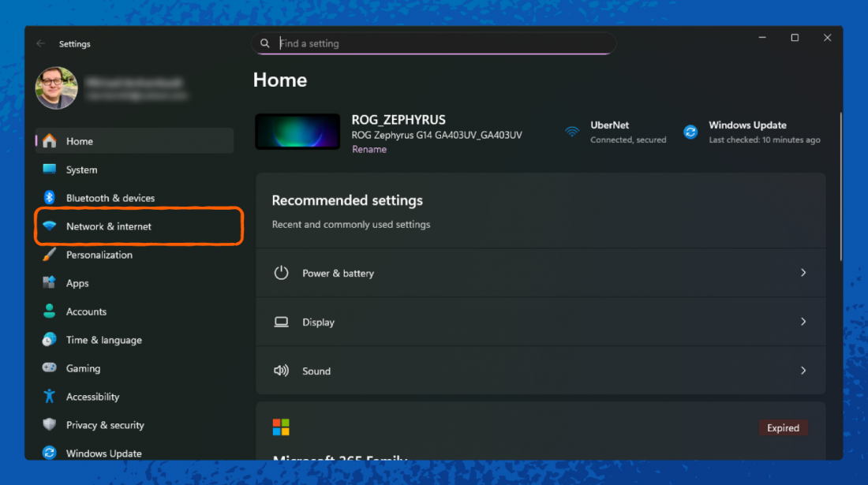Screen dimensions: 868x485
Task: Click the Privacy & security shield icon
Action: pos(50,425)
